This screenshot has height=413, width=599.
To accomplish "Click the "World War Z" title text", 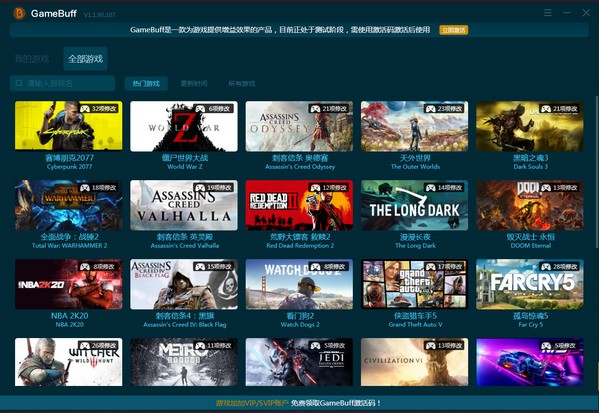I will click(185, 167).
